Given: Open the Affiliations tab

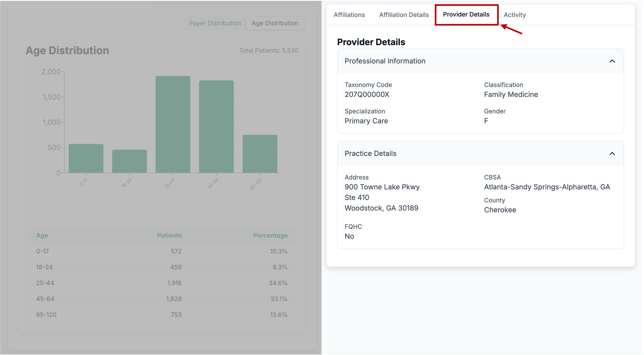Looking at the screenshot, I should [349, 15].
